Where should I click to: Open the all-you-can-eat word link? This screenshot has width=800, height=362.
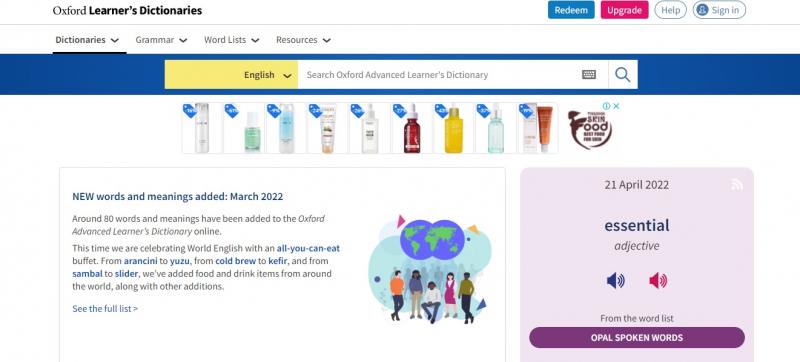[308, 249]
